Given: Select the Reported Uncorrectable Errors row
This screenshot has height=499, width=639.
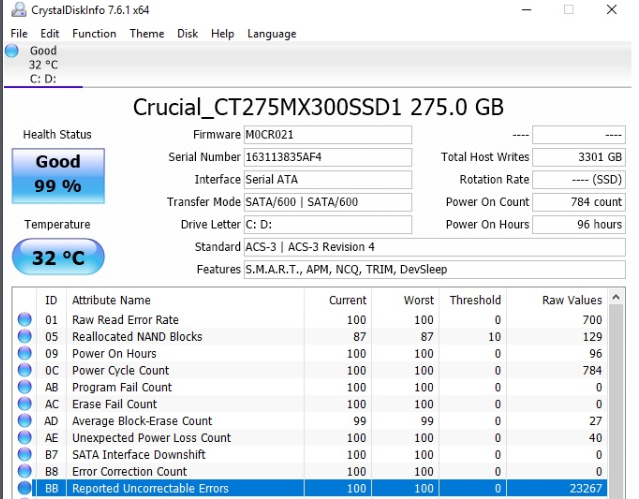Looking at the screenshot, I should (310, 488).
